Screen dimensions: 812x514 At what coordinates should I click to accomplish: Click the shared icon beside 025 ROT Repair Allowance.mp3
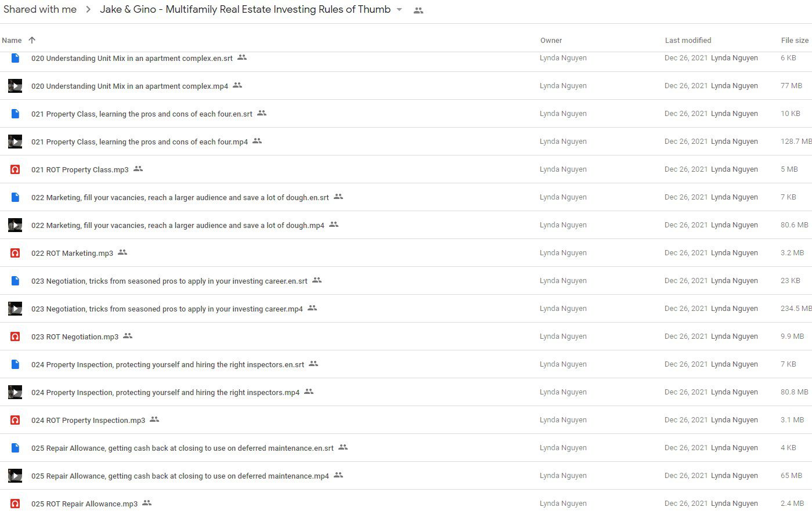coord(147,503)
